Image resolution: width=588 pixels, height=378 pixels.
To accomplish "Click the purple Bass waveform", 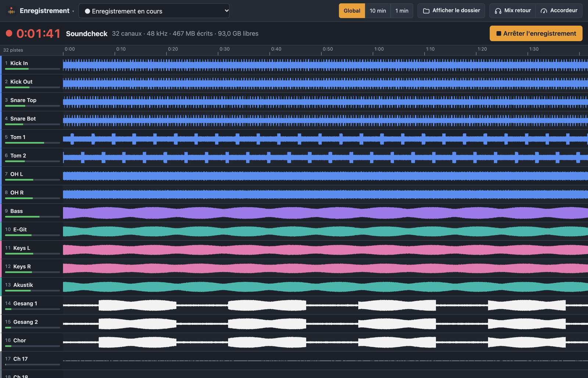I will (325, 213).
